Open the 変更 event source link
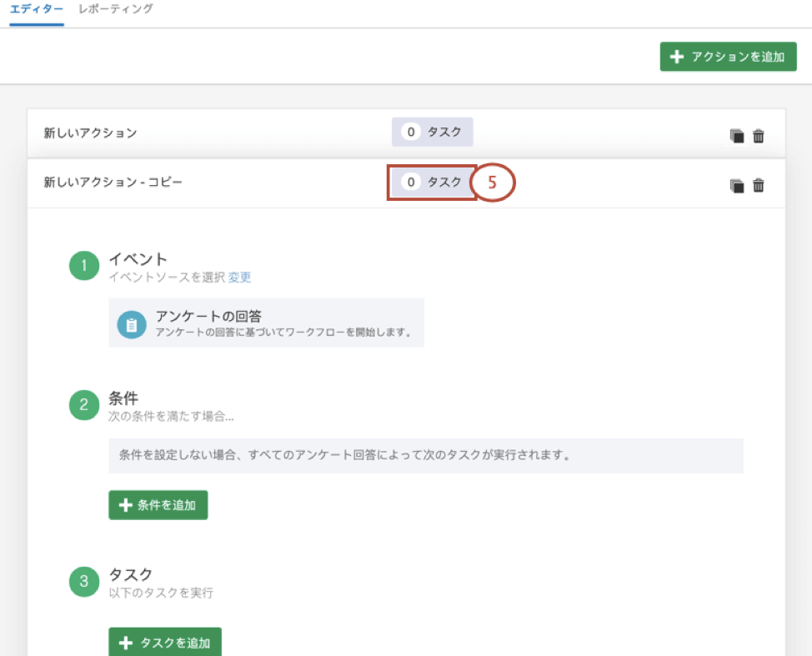Image resolution: width=812 pixels, height=656 pixels. [239, 277]
